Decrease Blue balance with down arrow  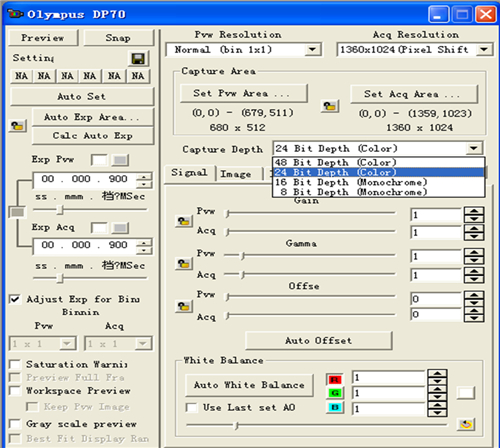(437, 413)
